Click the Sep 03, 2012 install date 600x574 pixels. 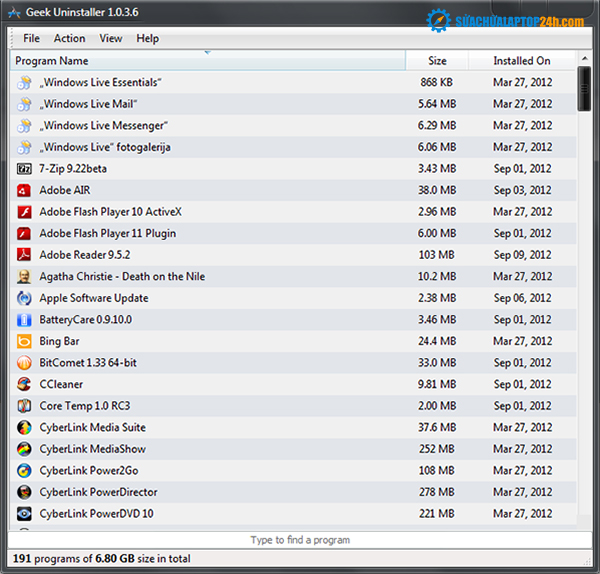[x=522, y=190]
